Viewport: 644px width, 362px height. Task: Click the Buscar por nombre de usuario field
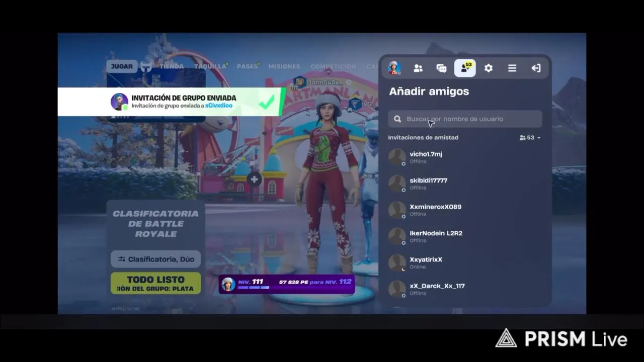(465, 119)
